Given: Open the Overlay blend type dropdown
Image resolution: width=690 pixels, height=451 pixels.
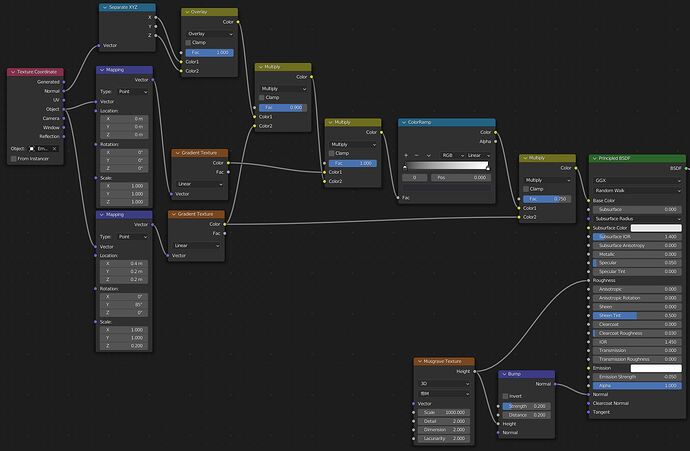Looking at the screenshot, I should tap(209, 34).
